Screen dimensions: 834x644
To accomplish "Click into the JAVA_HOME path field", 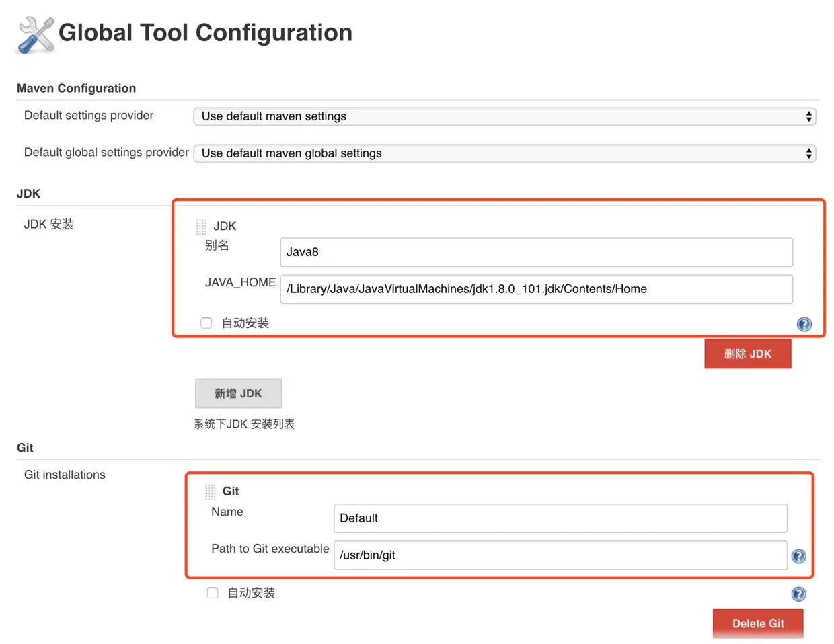I will (x=536, y=289).
